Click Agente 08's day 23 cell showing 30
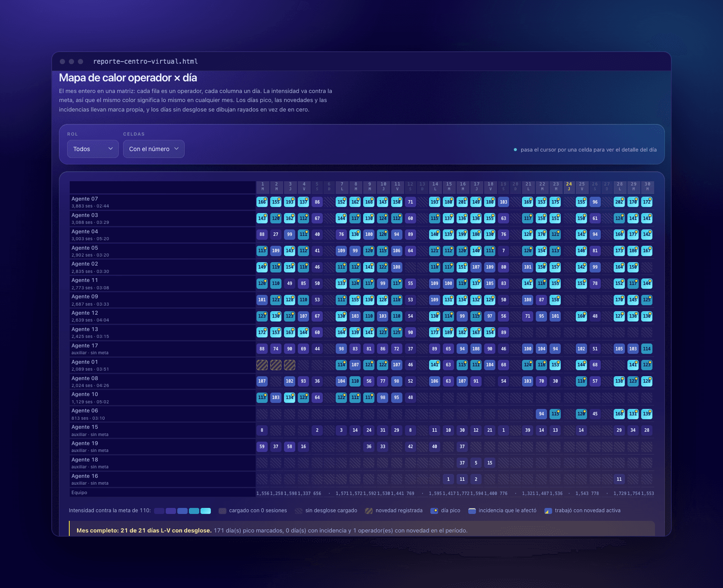 (x=556, y=381)
